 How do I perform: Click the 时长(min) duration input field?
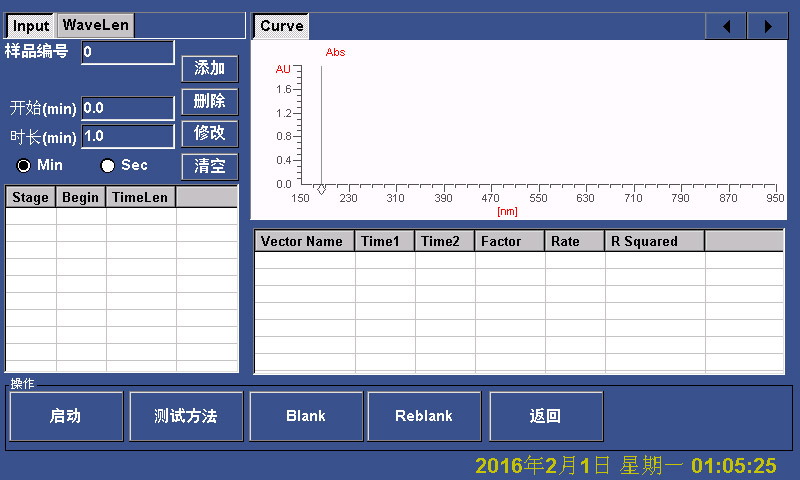127,136
